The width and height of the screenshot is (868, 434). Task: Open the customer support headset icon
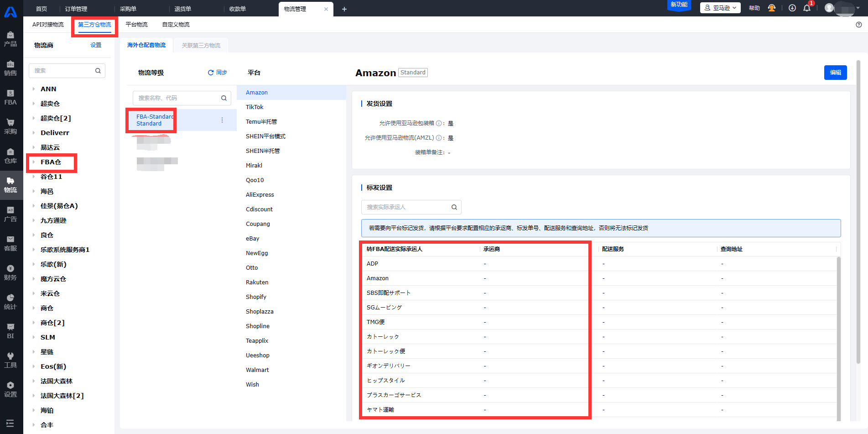[x=772, y=8]
